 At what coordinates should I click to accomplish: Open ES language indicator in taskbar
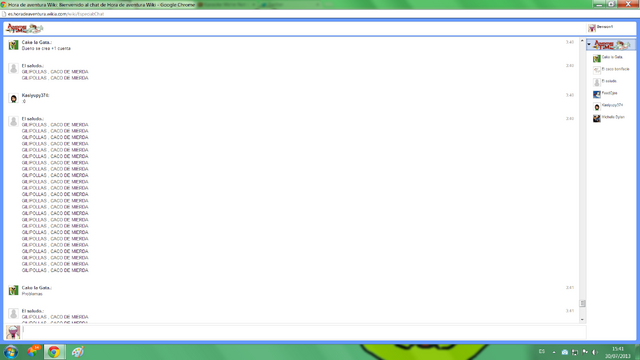click(x=542, y=351)
